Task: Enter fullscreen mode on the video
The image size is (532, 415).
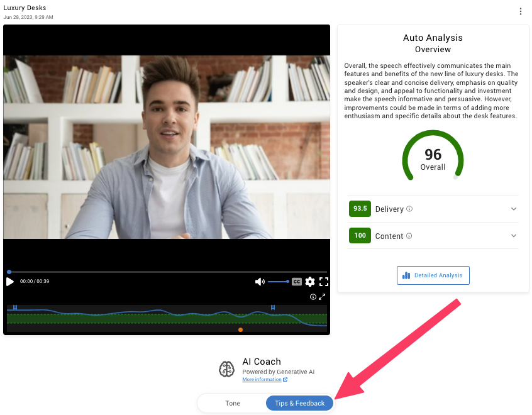Action: [324, 282]
